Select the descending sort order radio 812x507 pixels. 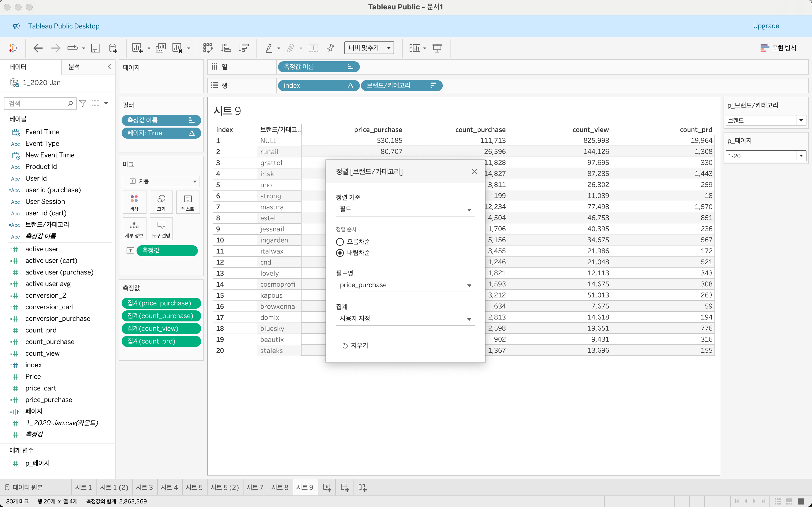tap(340, 253)
